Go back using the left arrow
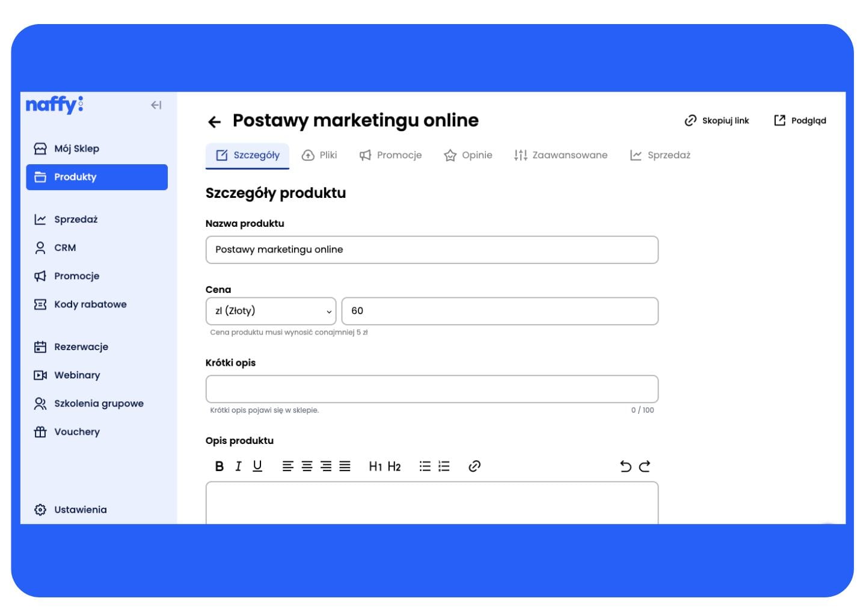Viewport: 866px width, 616px height. (x=214, y=122)
